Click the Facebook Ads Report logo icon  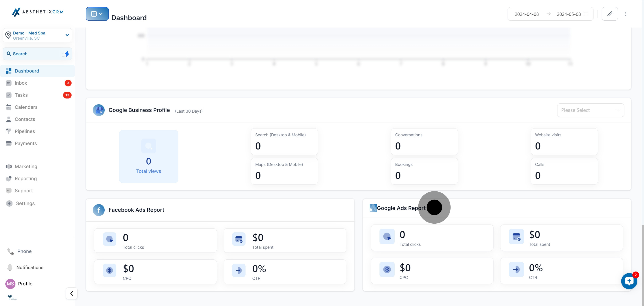(99, 210)
